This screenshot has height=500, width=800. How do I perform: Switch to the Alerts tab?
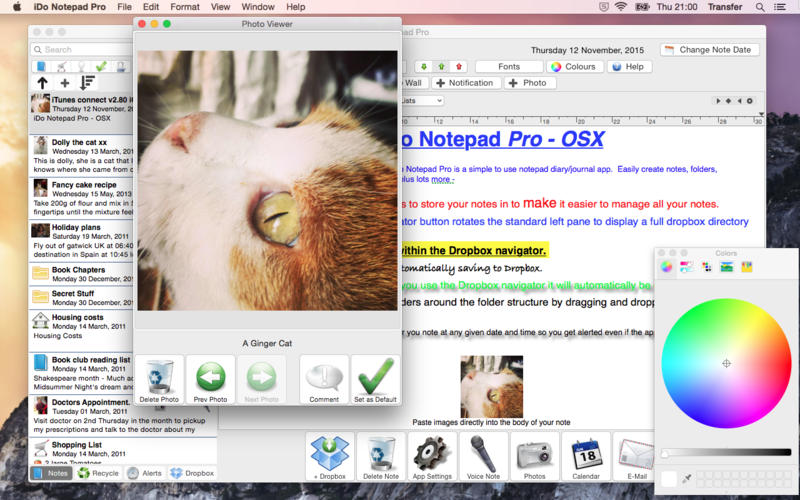[144, 473]
